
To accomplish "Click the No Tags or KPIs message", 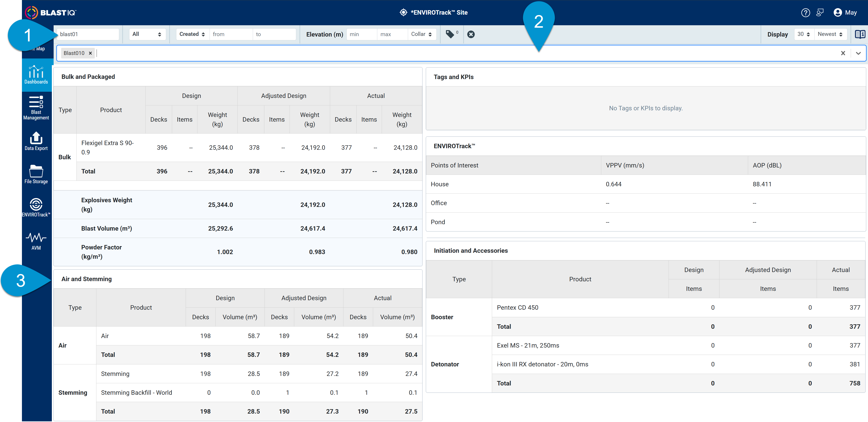I will [646, 108].
